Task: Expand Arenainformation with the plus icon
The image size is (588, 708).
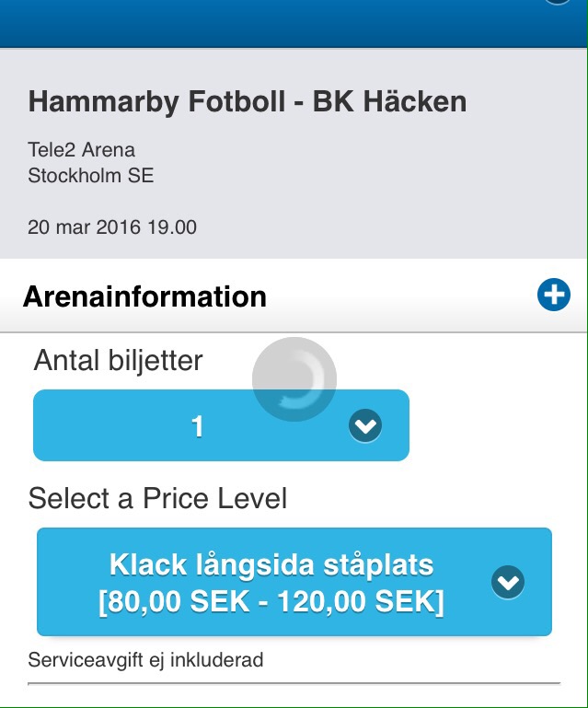Action: 553,296
